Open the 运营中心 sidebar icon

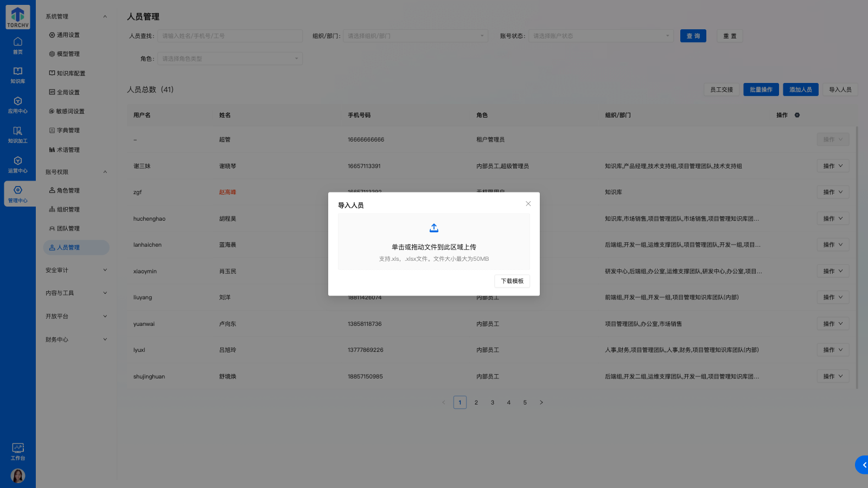(18, 164)
